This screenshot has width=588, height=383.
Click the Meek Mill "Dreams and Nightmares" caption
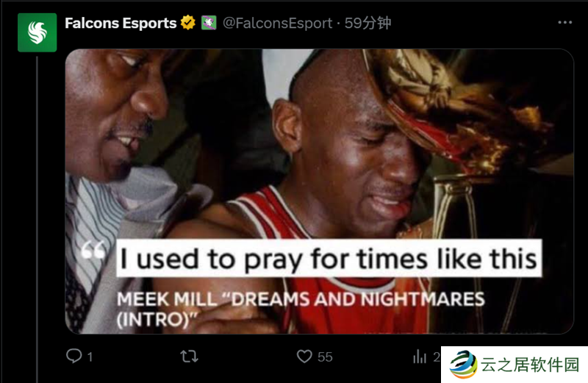click(x=300, y=308)
